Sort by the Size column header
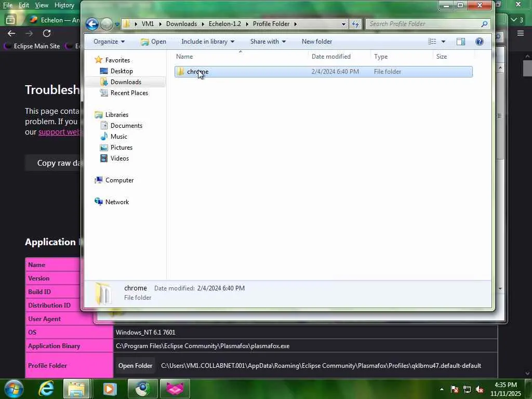Image resolution: width=532 pixels, height=399 pixels. pyautogui.click(x=454, y=56)
